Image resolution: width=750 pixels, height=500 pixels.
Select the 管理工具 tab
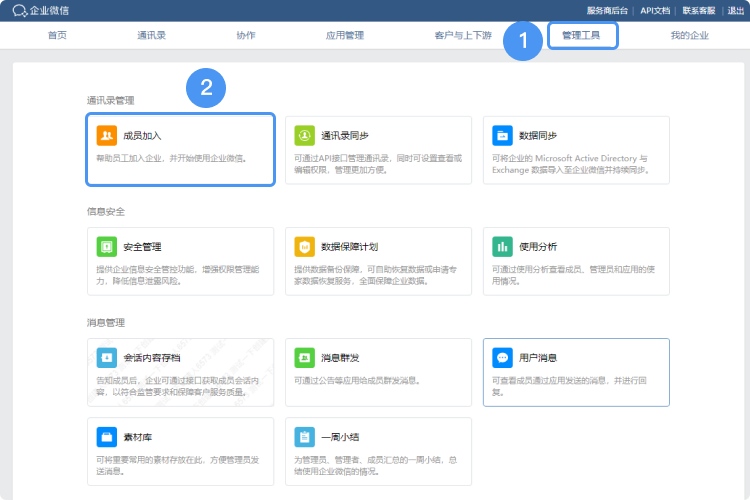pos(581,35)
